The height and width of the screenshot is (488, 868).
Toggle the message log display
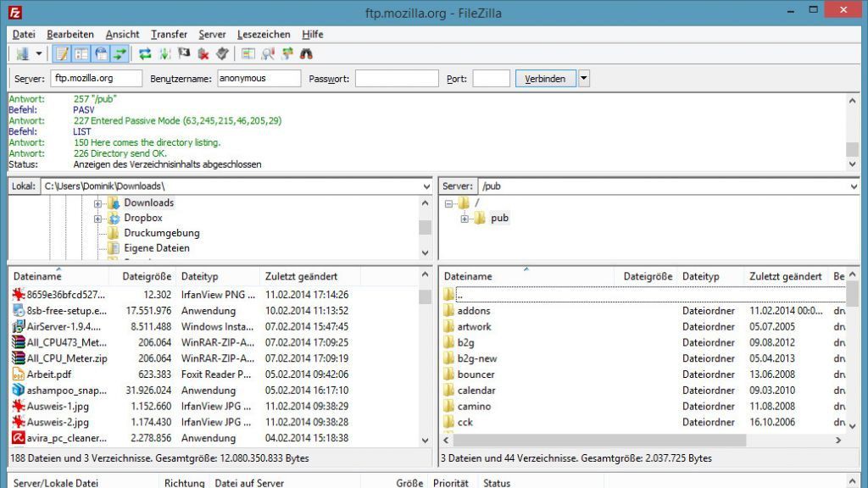point(62,54)
